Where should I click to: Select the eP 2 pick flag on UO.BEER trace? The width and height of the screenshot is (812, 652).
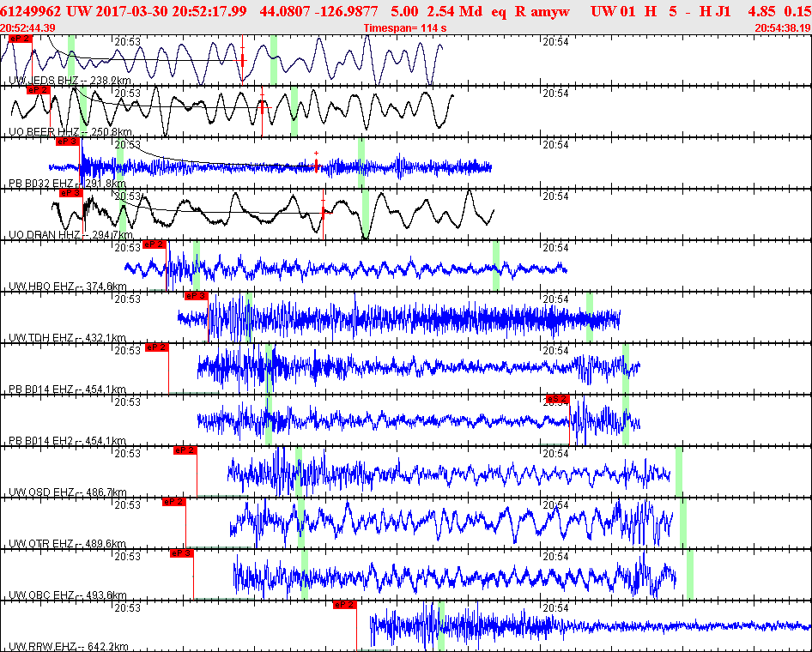pos(39,90)
